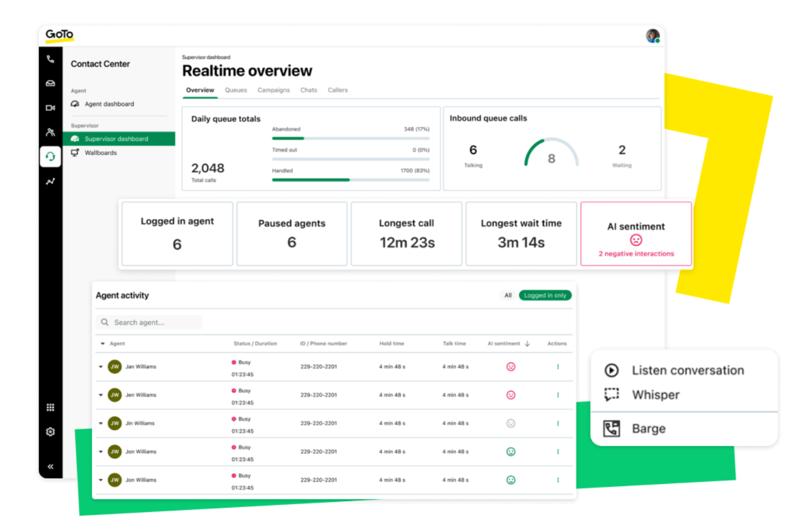Image resolution: width=798 pixels, height=532 pixels.
Task: Click the inbound calls gauge showing 8
Action: pyautogui.click(x=551, y=153)
